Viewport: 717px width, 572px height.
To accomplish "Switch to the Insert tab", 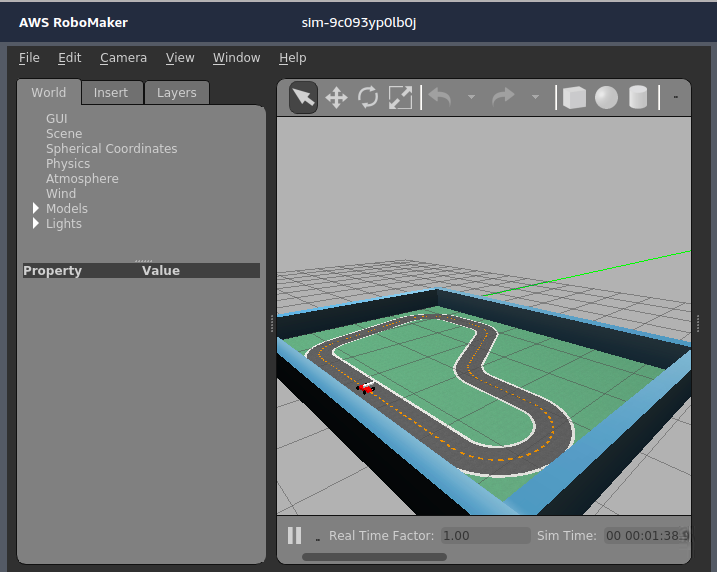I will point(111,93).
